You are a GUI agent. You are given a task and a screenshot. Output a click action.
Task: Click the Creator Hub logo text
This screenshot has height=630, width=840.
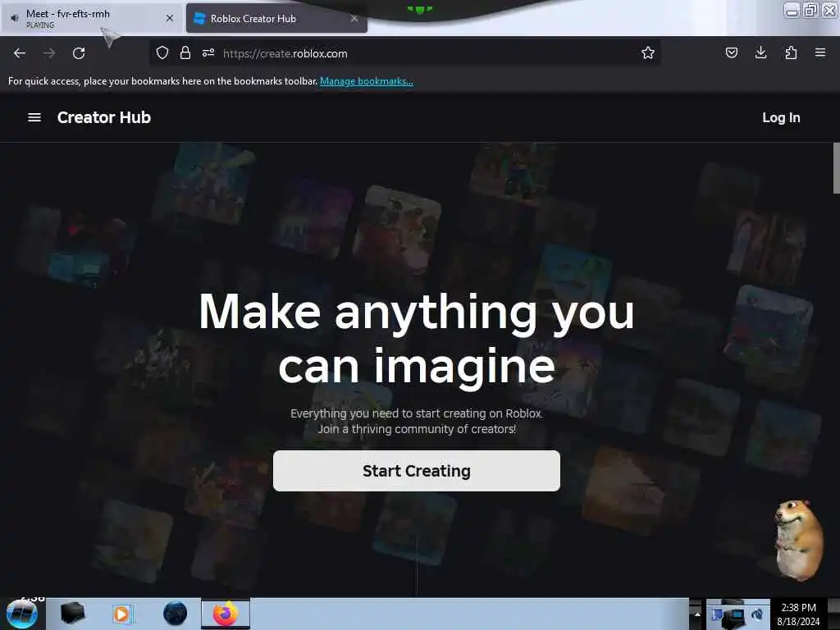104,117
